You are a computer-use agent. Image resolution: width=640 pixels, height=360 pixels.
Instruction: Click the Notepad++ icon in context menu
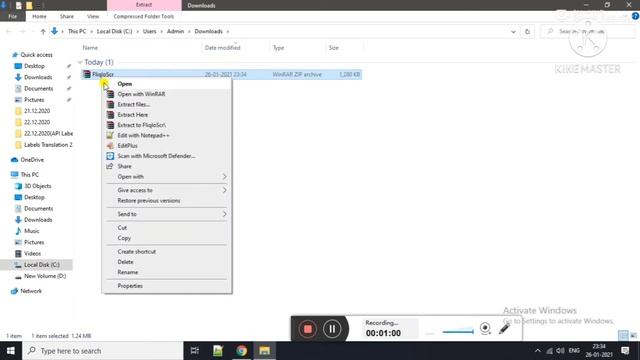point(110,135)
